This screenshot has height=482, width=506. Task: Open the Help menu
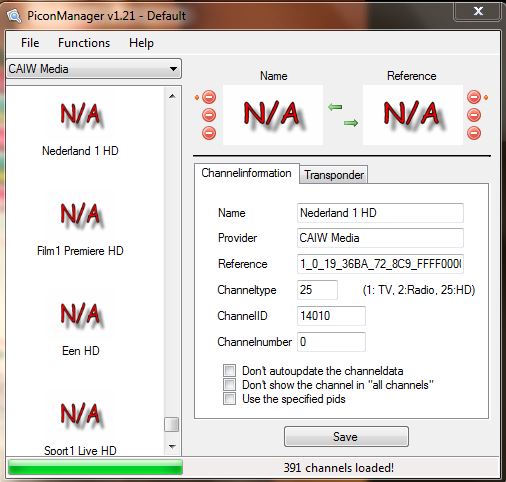tap(141, 43)
